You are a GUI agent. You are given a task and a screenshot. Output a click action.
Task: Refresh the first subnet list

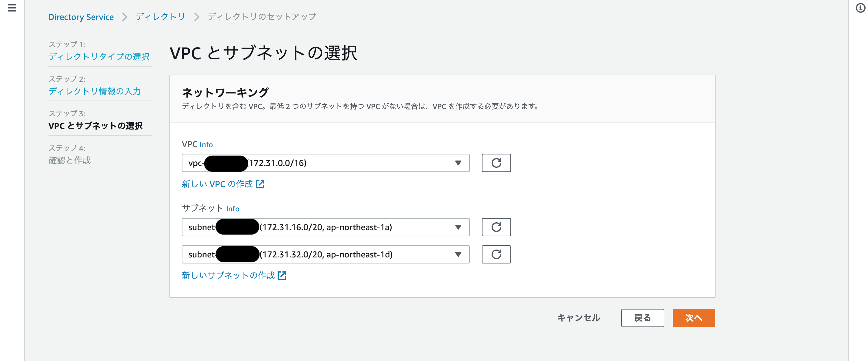496,227
